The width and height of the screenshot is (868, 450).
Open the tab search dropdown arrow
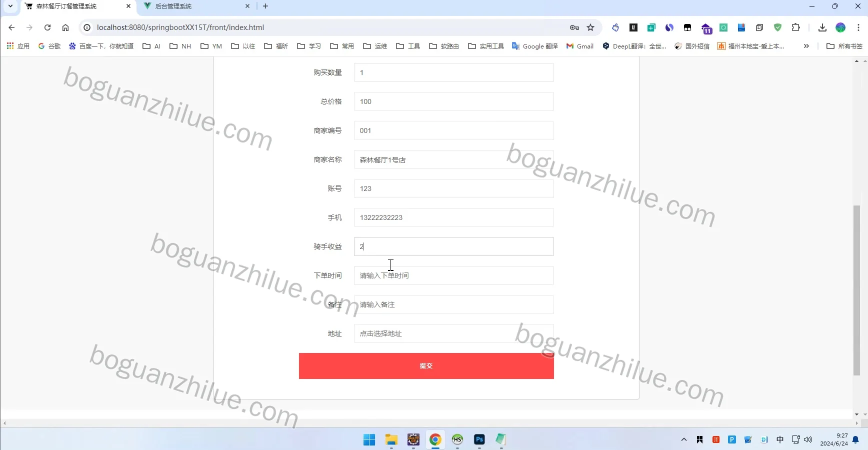(x=10, y=6)
